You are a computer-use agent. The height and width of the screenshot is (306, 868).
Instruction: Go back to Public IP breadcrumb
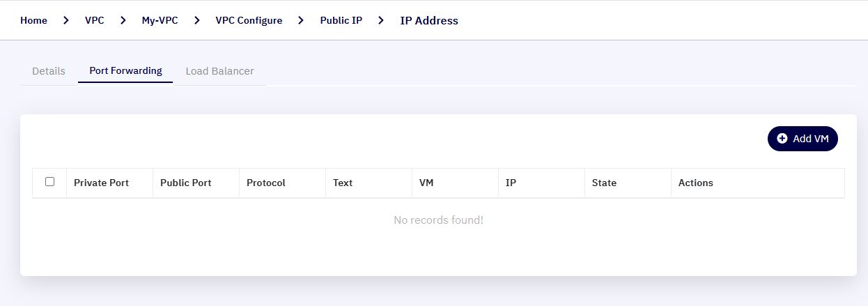[x=341, y=20]
